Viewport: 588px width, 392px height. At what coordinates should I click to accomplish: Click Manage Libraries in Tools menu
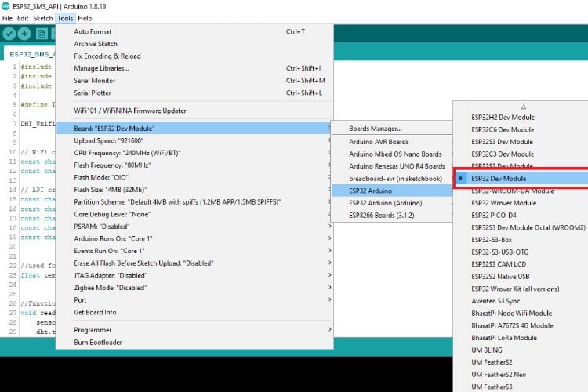pos(101,68)
